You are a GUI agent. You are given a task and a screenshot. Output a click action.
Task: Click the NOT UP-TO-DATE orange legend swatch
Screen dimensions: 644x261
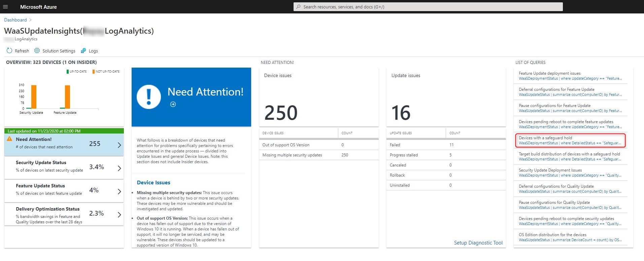click(x=94, y=72)
